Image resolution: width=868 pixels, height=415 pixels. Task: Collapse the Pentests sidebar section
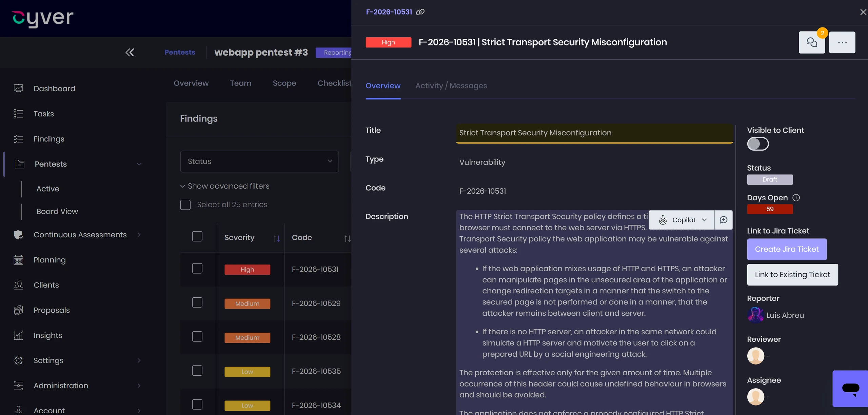point(139,164)
